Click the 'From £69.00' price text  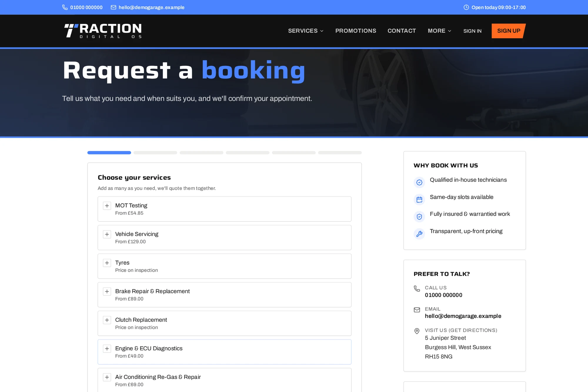(129, 384)
